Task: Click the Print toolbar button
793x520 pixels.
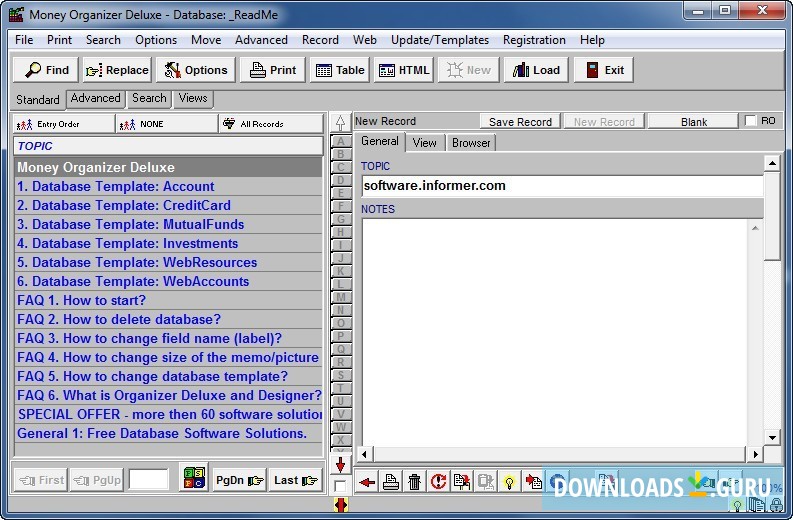Action: point(273,70)
